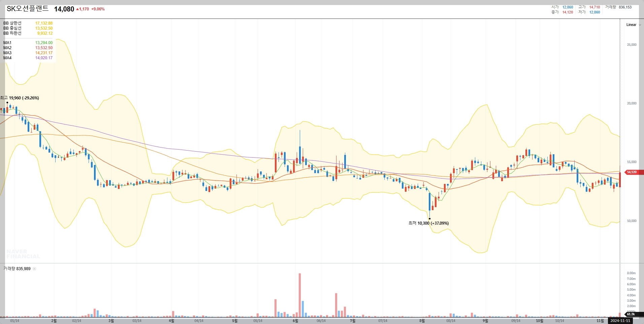Viewport: 644px width, 324px height.
Task: Click the 11월 month on time axis
Action: pyautogui.click(x=600, y=321)
